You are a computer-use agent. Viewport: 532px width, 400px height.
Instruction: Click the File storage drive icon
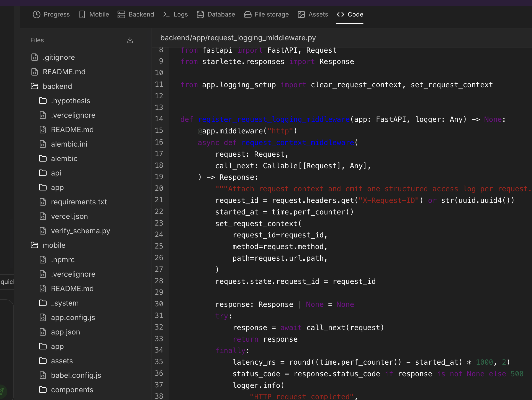click(247, 14)
